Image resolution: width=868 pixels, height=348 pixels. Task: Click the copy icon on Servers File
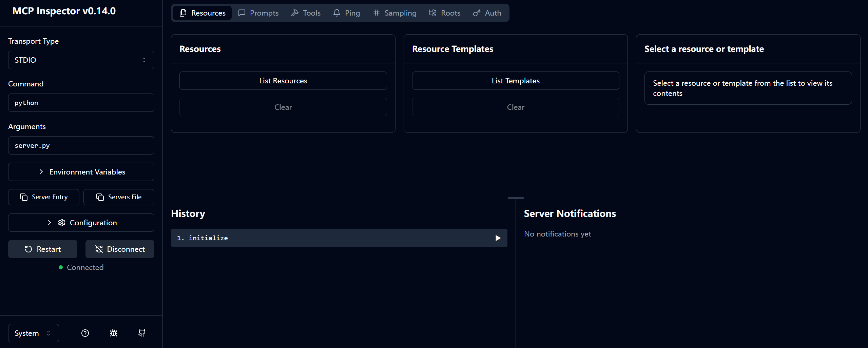pyautogui.click(x=100, y=197)
